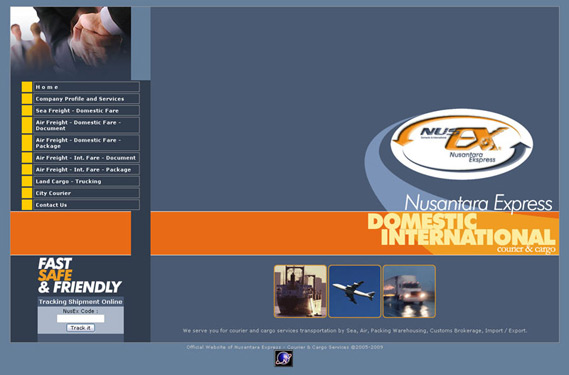Open the Contact Us page
The width and height of the screenshot is (569, 375).
[86, 205]
